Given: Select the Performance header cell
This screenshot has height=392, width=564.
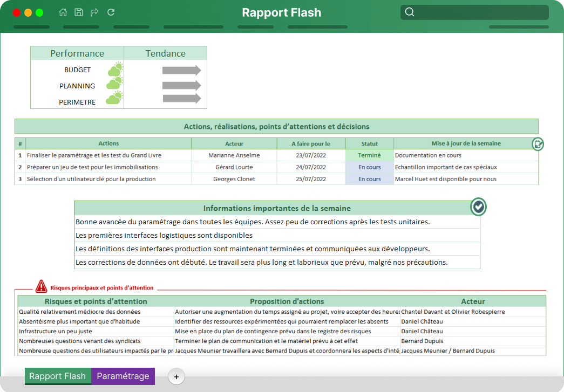Looking at the screenshot, I should [x=77, y=53].
